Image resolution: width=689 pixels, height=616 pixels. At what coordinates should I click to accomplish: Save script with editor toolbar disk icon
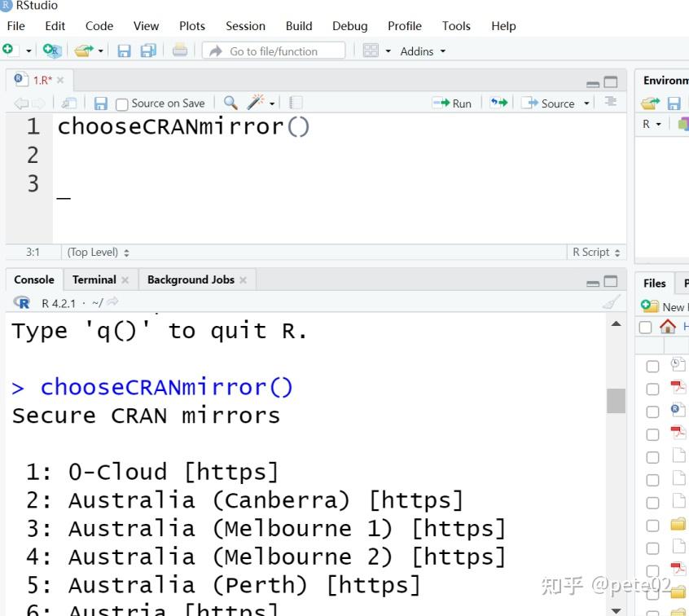pyautogui.click(x=101, y=103)
